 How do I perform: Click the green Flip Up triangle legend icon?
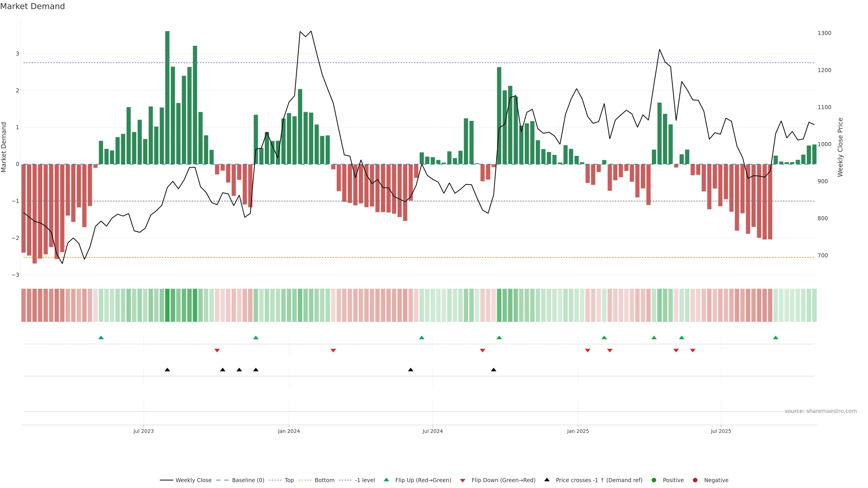386,480
